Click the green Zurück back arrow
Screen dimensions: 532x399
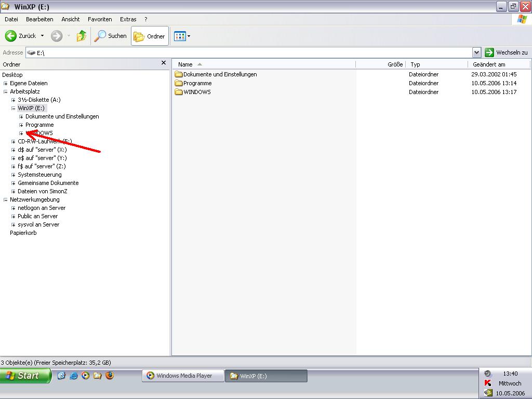tap(11, 36)
